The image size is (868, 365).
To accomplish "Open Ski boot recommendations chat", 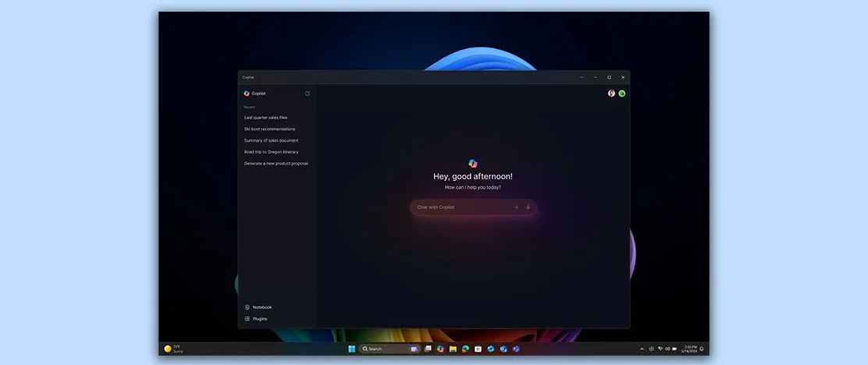I will point(269,129).
